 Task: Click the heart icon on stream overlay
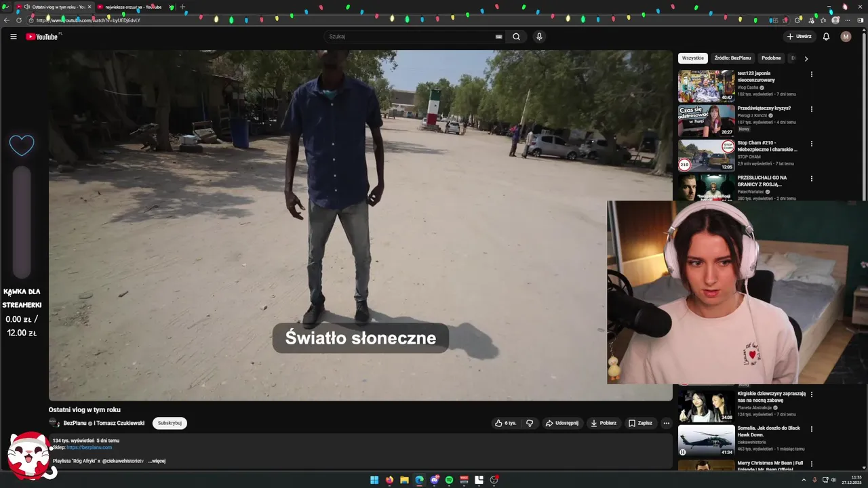(x=22, y=145)
